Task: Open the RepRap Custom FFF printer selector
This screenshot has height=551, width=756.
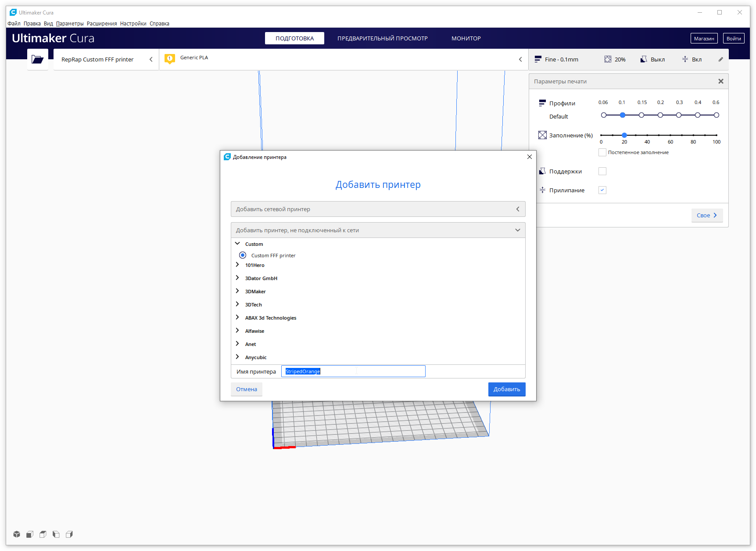Action: click(x=106, y=59)
